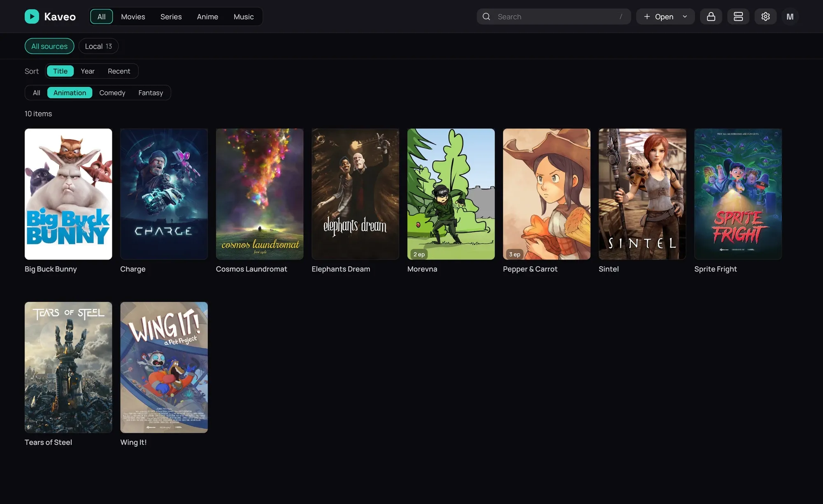Viewport: 823px width, 504px height.
Task: Click the 3 ep badge on Pepper & Carrot
Action: tap(514, 254)
